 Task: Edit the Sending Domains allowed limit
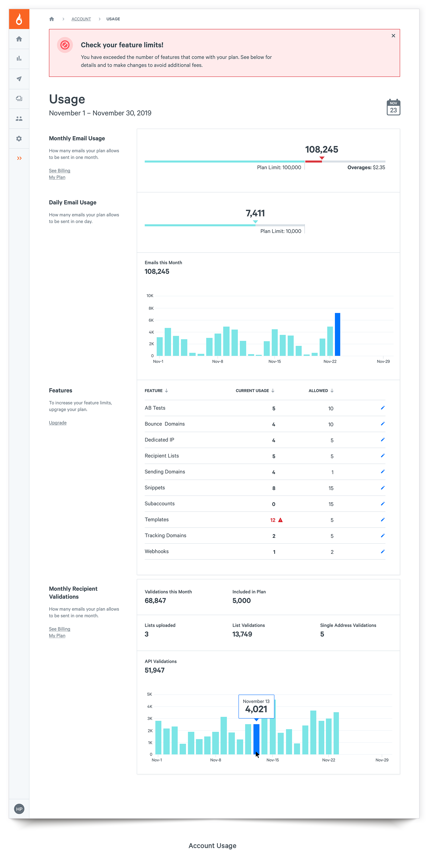coord(382,472)
